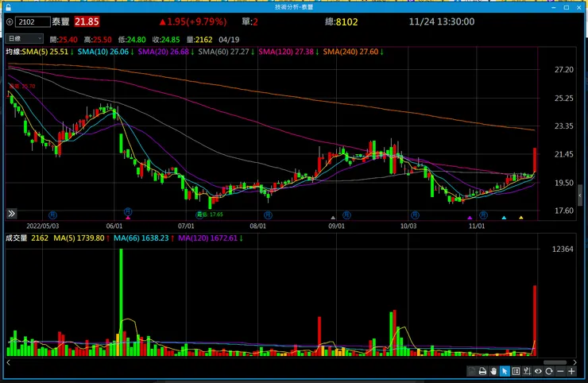Click the low price 低:24.80 value

click(132, 40)
